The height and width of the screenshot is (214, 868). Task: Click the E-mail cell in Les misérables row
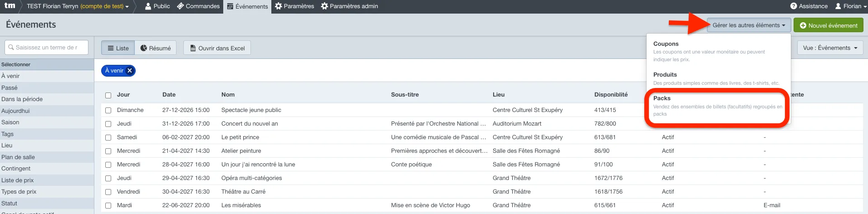tap(772, 205)
